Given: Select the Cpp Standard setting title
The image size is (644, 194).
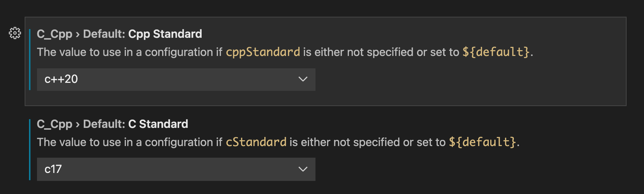Looking at the screenshot, I should pyautogui.click(x=119, y=34).
